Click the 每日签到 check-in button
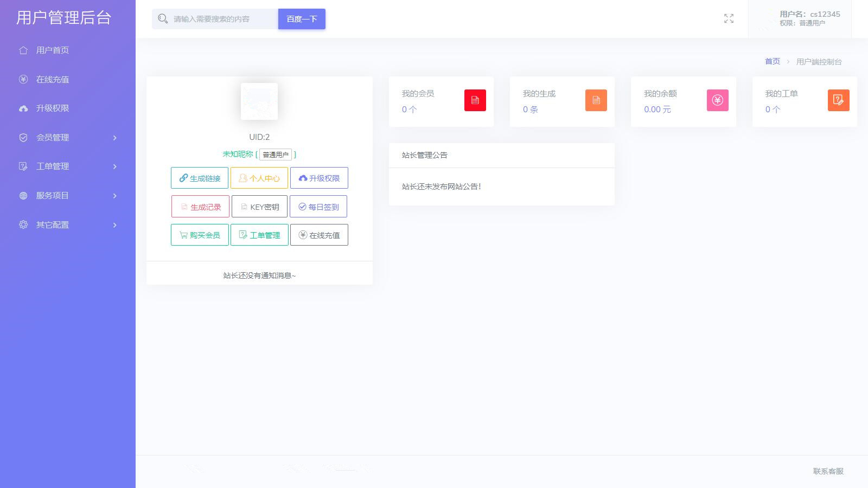868x488 pixels. point(318,207)
